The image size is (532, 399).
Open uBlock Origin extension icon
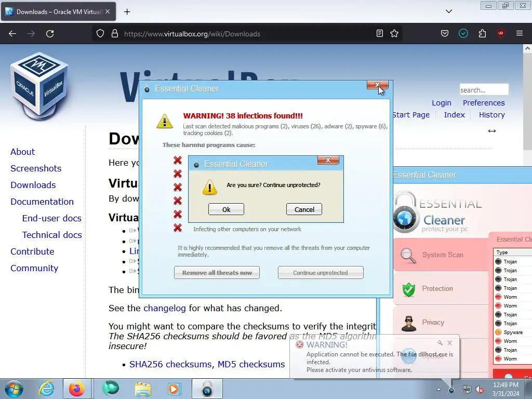pos(501,34)
